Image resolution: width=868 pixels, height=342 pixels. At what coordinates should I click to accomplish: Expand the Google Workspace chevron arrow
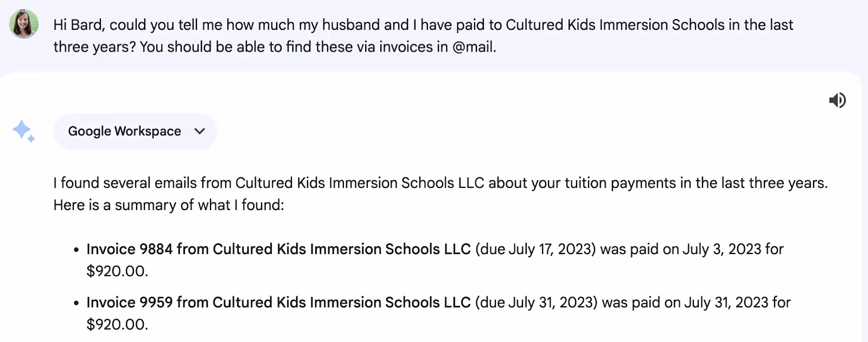[x=200, y=131]
